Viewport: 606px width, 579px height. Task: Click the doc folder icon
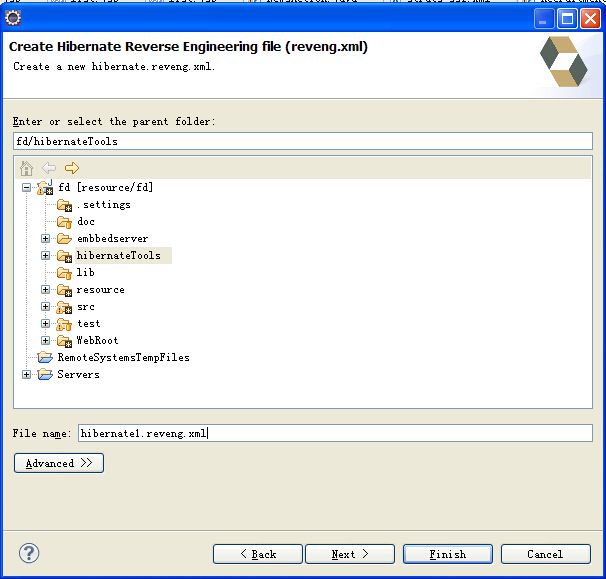(x=64, y=222)
